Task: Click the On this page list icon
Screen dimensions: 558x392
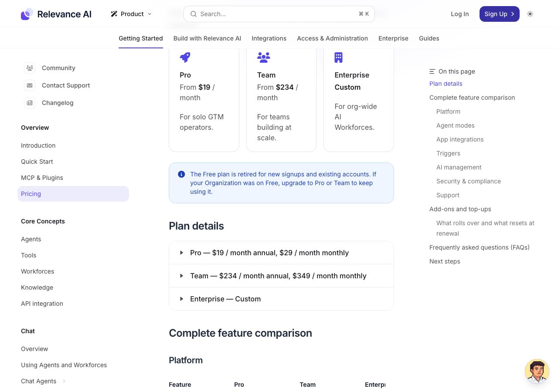Action: point(432,71)
